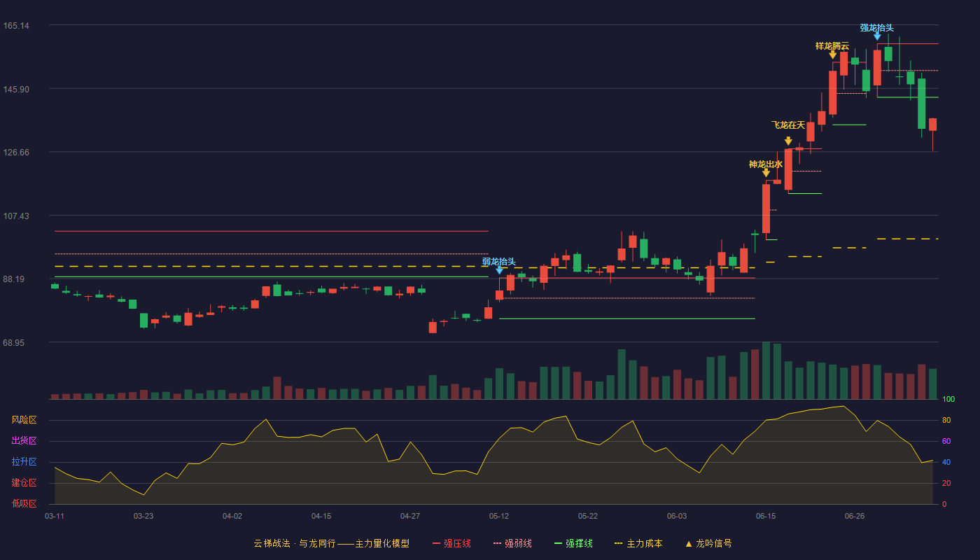Viewport: 980px width, 560px height.
Task: Click the 88.19 price axis label
Action: coord(14,279)
